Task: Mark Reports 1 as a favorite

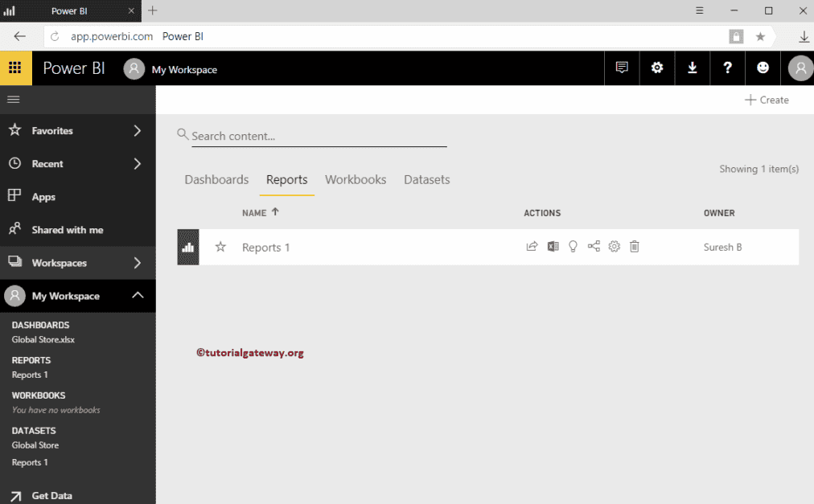Action: [x=220, y=246]
